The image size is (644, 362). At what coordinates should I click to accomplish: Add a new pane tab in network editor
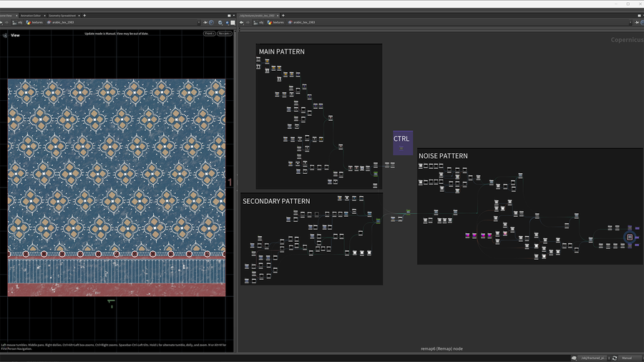coord(285,15)
